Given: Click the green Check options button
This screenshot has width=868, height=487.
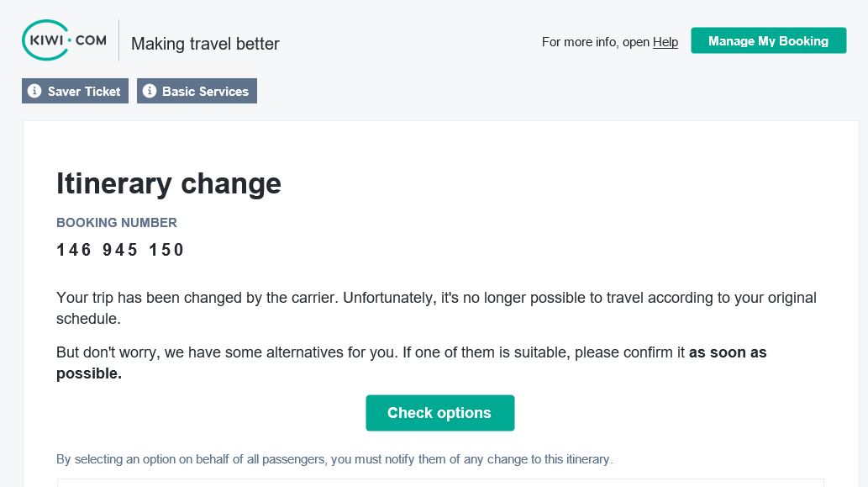Looking at the screenshot, I should click(440, 413).
